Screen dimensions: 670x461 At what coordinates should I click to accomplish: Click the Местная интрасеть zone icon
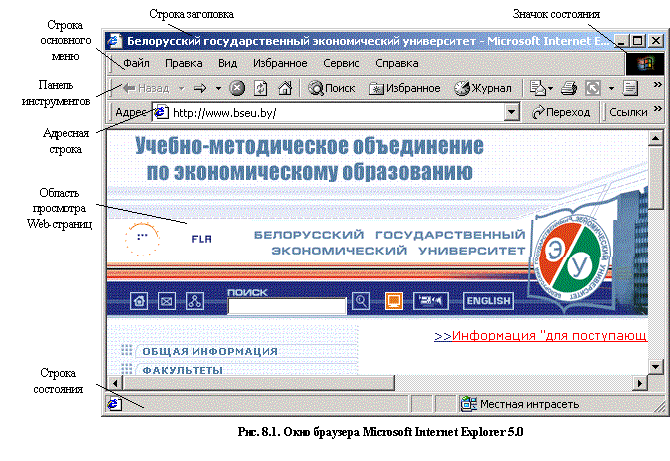tap(469, 404)
